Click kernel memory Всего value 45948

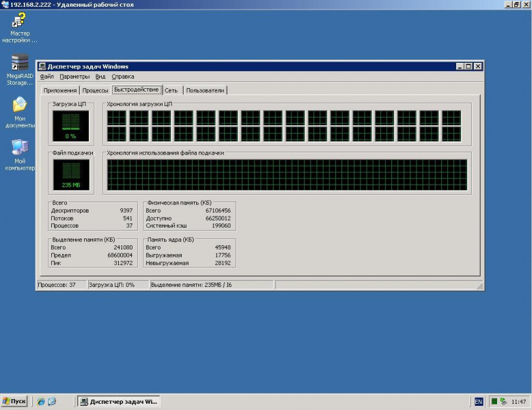tap(223, 247)
